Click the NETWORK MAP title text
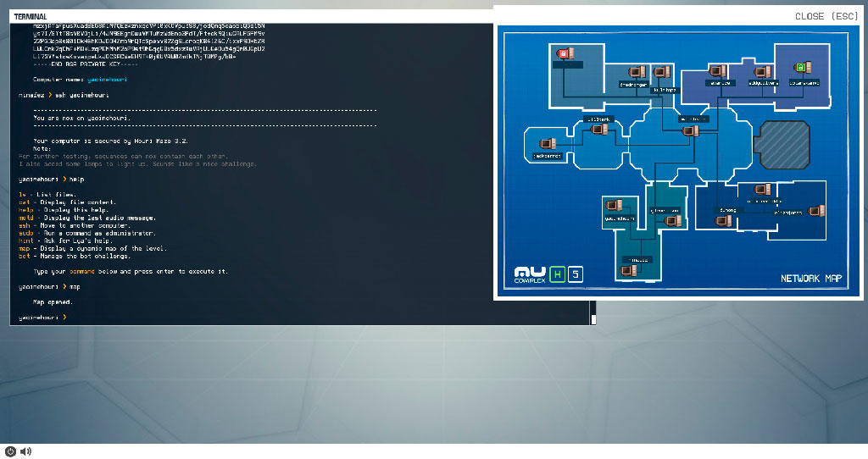This screenshot has width=868, height=459. tap(811, 279)
